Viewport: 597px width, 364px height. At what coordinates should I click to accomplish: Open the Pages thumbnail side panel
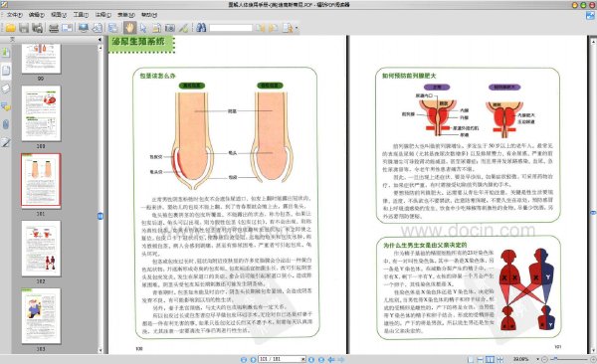pyautogui.click(x=6, y=71)
